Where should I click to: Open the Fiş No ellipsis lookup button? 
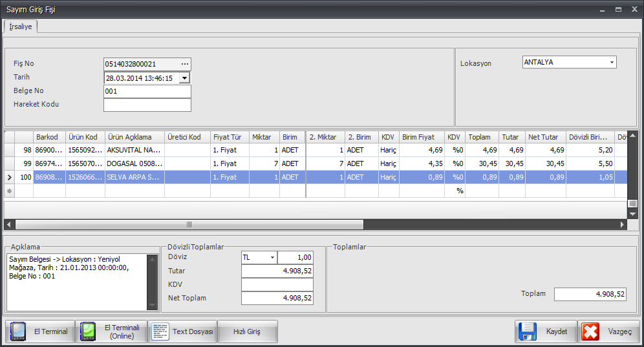(185, 64)
